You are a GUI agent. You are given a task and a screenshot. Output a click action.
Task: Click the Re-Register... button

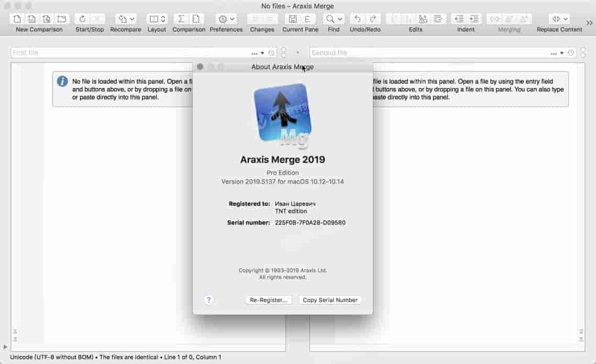268,300
